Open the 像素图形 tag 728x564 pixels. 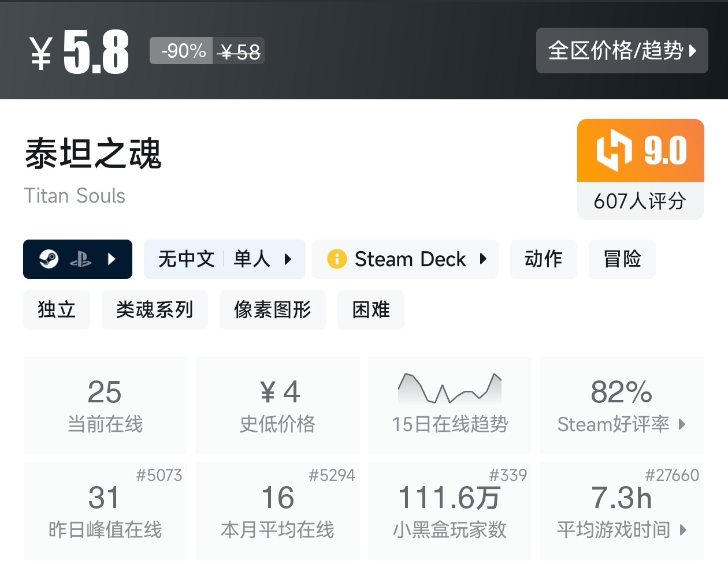272,310
